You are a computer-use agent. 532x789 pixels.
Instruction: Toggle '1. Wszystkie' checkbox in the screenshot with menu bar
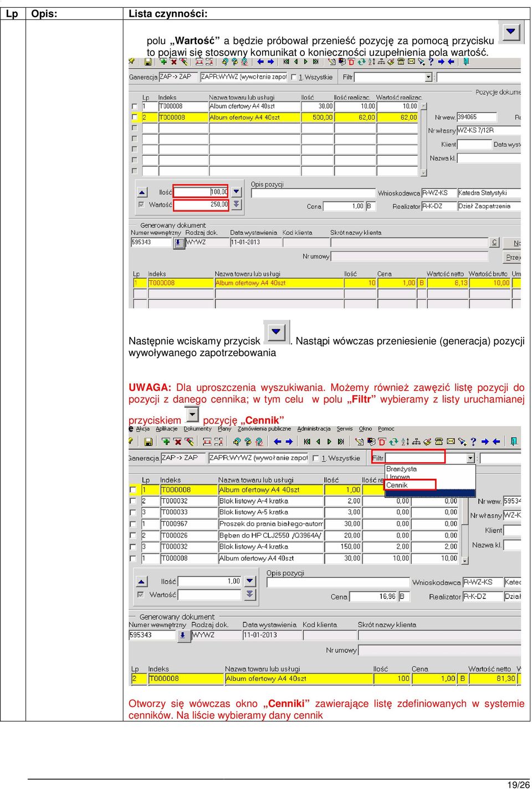coord(316,458)
